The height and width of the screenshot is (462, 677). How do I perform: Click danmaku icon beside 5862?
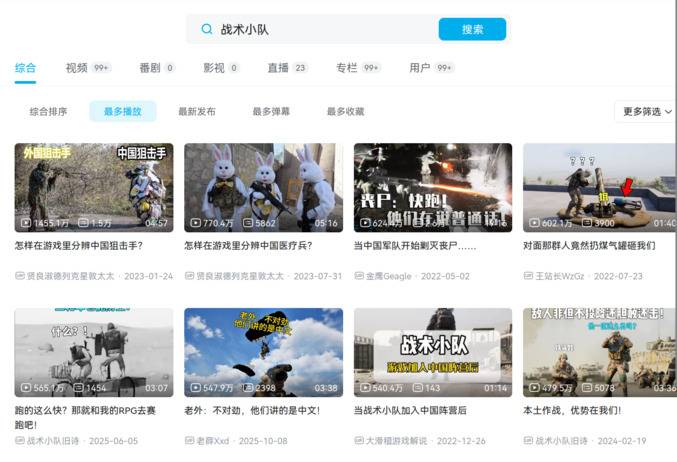tap(248, 223)
